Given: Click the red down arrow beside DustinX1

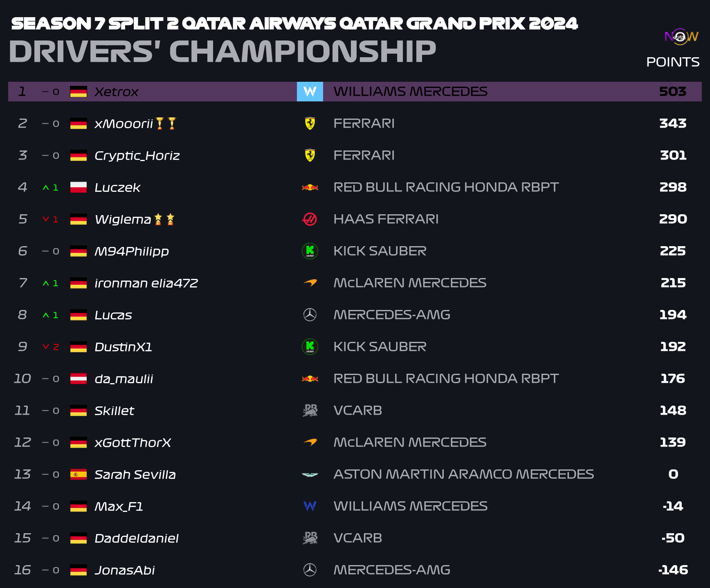Looking at the screenshot, I should click(45, 346).
